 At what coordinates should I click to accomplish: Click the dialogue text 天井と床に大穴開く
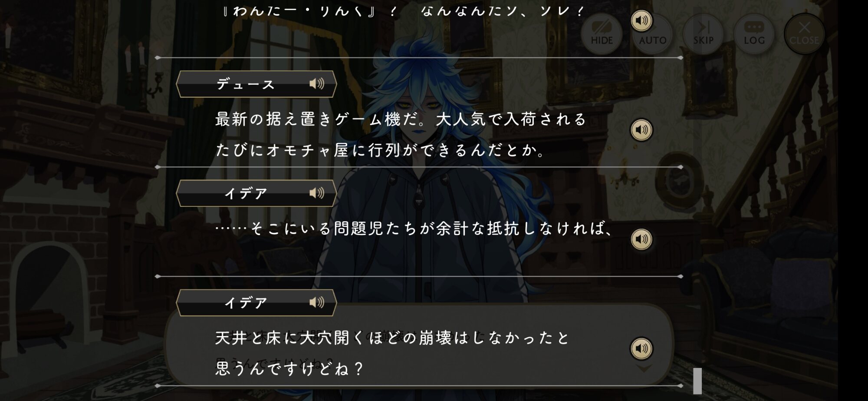[290, 338]
